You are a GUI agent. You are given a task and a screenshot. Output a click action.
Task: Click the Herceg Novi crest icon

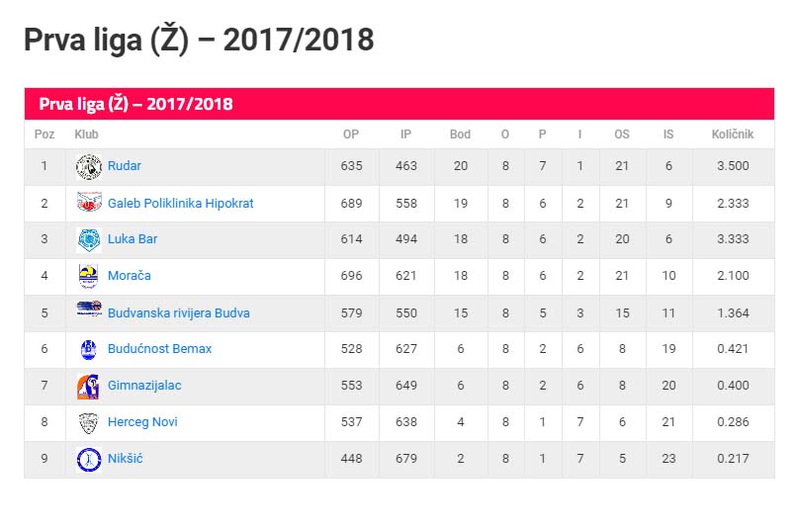click(x=89, y=423)
